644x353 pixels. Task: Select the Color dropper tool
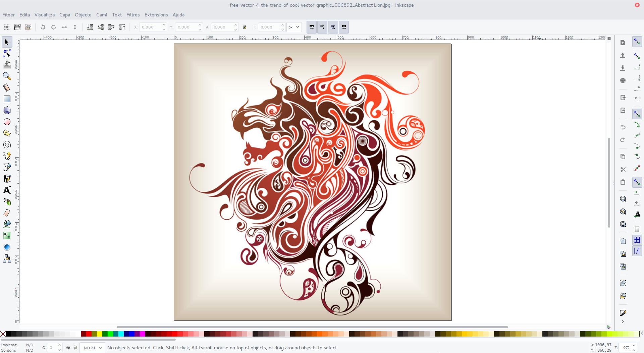(x=7, y=247)
